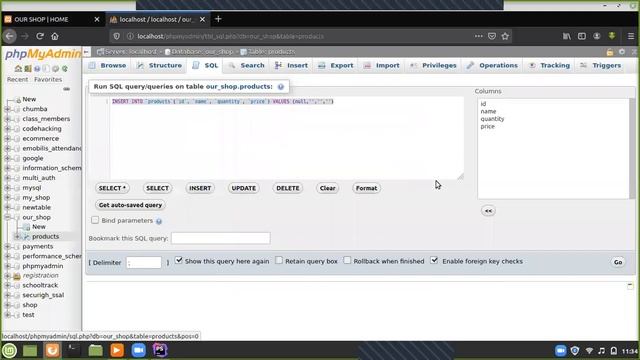The image size is (640, 360).
Task: Click the SQL query help icon
Action: click(x=281, y=87)
